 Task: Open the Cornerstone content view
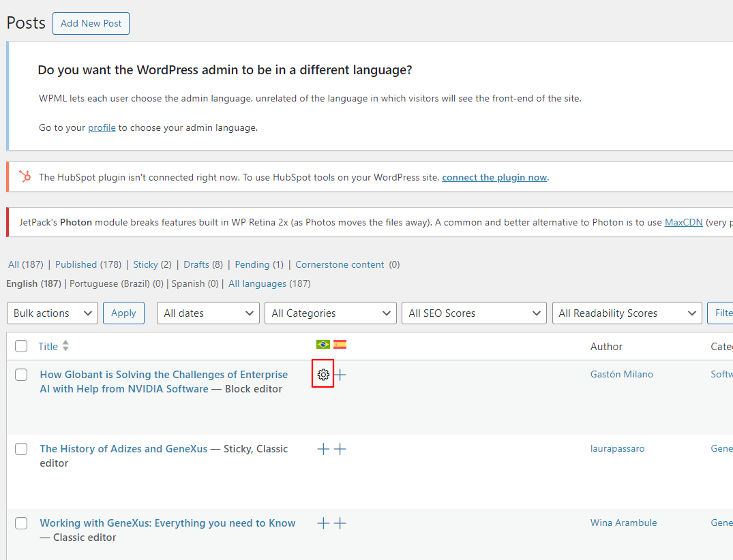click(340, 264)
